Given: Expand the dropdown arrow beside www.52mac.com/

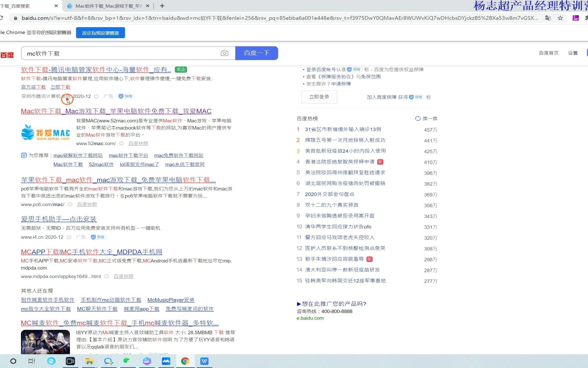Looking at the screenshot, I should 121,144.
